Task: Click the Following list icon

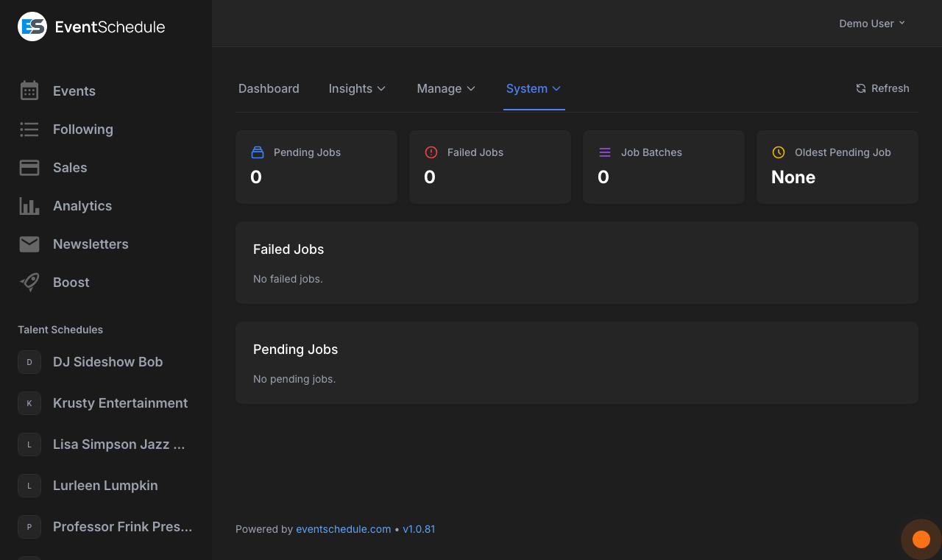Action: click(29, 130)
